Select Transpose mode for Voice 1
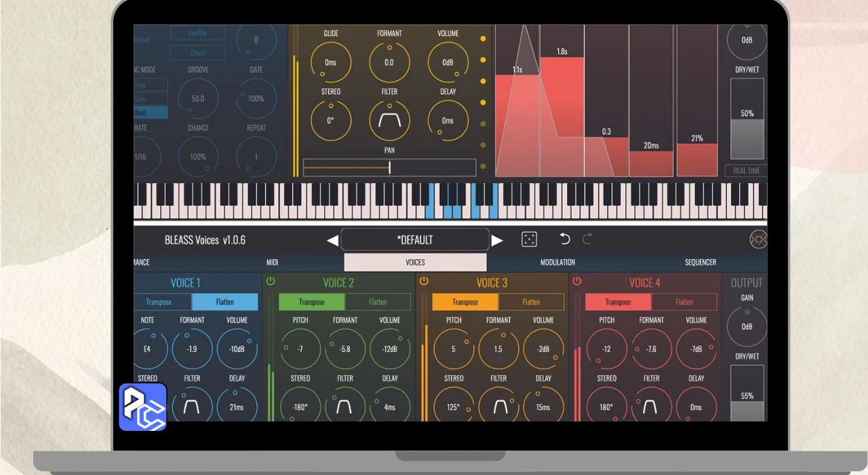The image size is (868, 475). 163,302
